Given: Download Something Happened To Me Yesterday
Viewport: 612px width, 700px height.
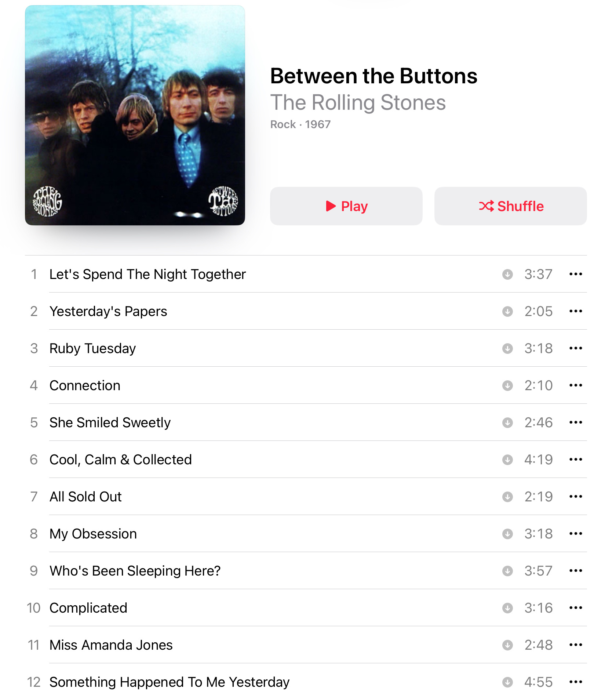Looking at the screenshot, I should click(x=507, y=682).
